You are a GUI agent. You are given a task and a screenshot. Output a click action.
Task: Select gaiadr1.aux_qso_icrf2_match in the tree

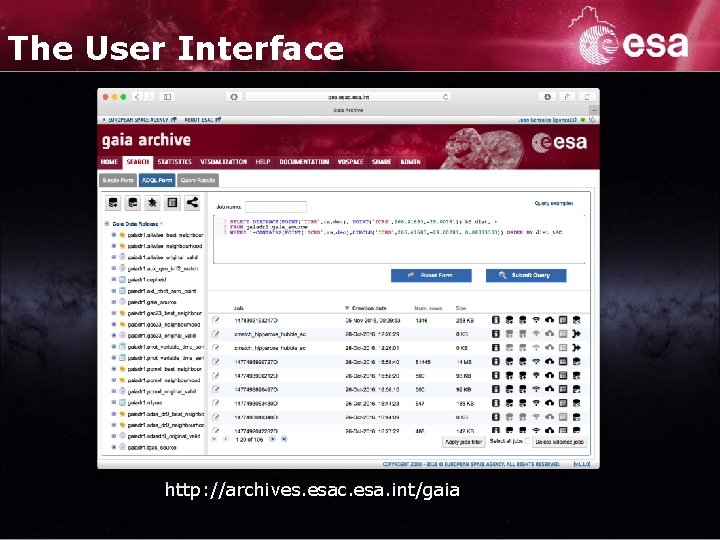pos(163,268)
